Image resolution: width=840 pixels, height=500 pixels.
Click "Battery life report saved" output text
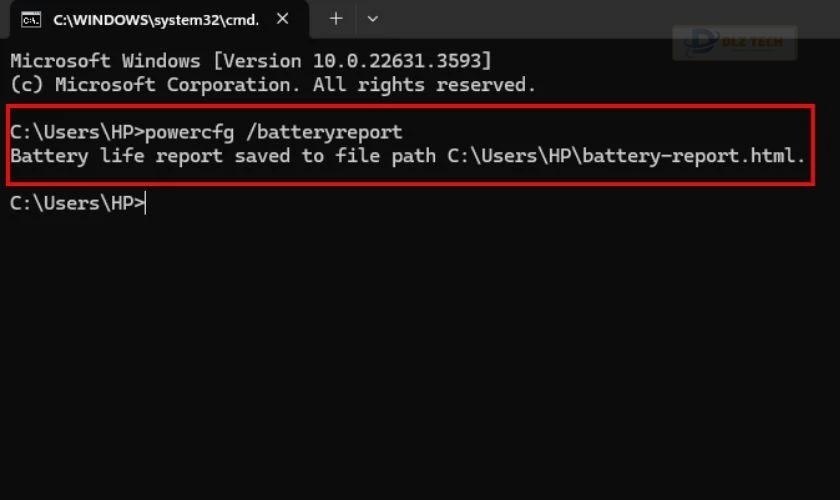pyautogui.click(x=149, y=156)
